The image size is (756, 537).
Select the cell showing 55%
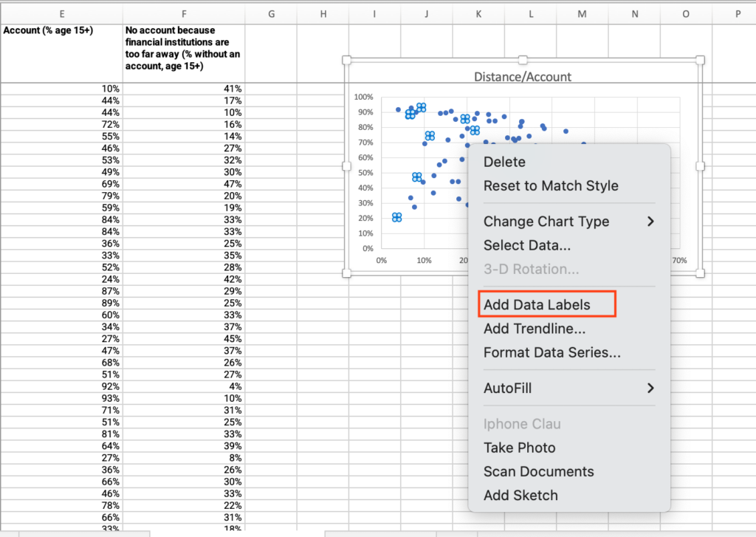[x=62, y=137]
